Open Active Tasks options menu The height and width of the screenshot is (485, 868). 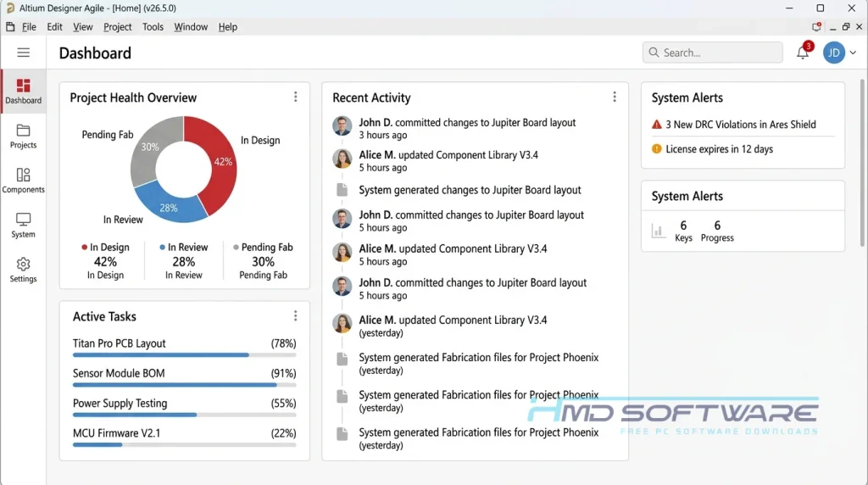click(x=296, y=315)
